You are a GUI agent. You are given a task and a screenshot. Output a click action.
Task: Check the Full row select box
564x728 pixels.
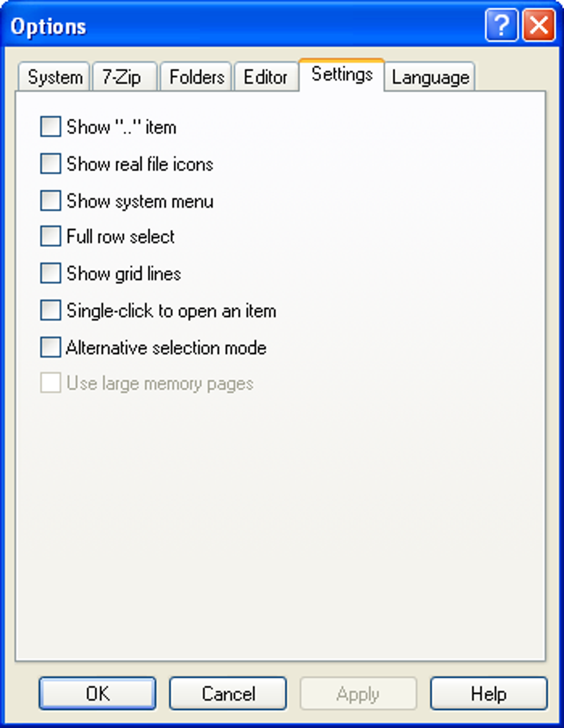pos(50,237)
